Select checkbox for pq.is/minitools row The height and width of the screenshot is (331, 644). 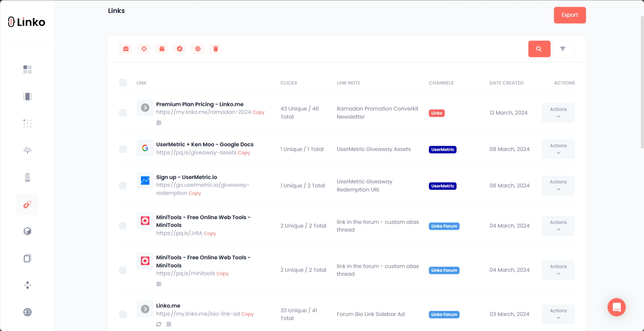pos(123,270)
